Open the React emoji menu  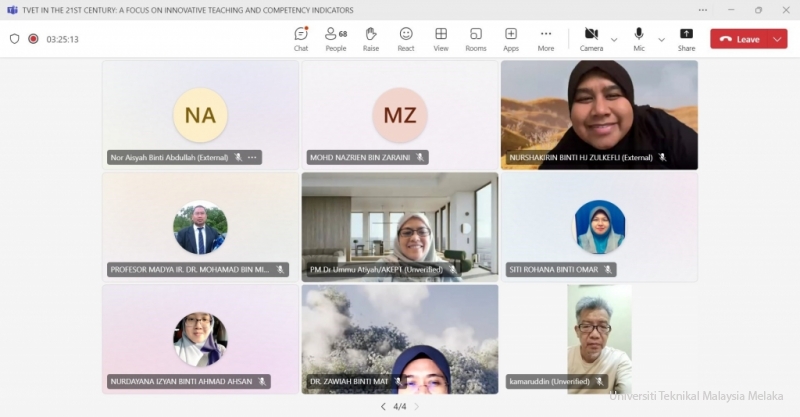coord(406,38)
